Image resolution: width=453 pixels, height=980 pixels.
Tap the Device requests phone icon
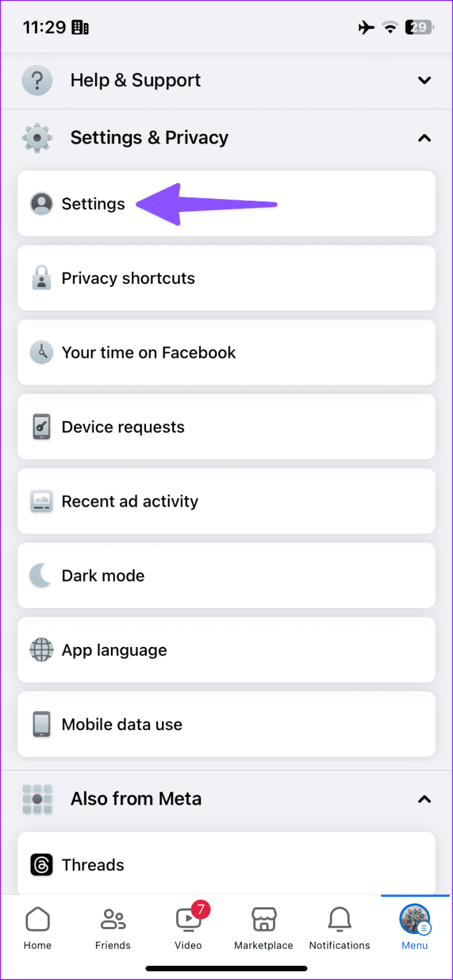pos(41,427)
